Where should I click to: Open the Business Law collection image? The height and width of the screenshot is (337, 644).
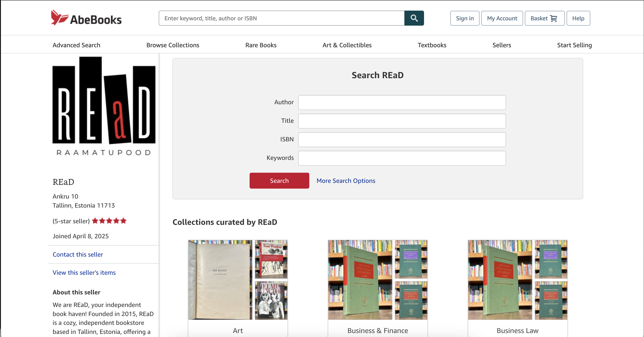point(500,280)
